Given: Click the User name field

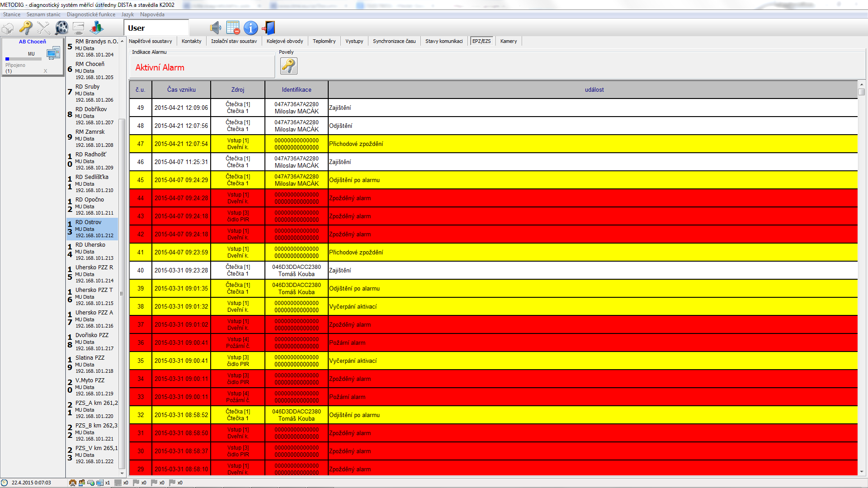Looking at the screenshot, I should 156,28.
